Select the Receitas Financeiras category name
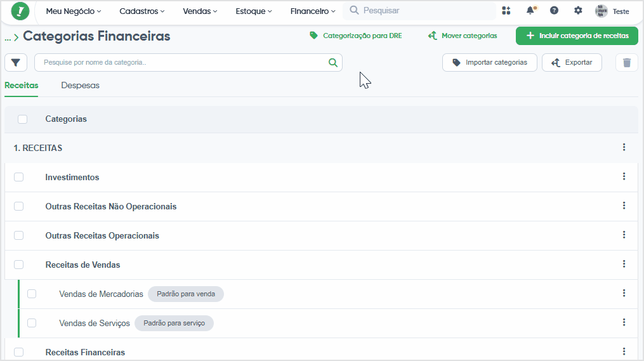This screenshot has width=644, height=361. 85,352
